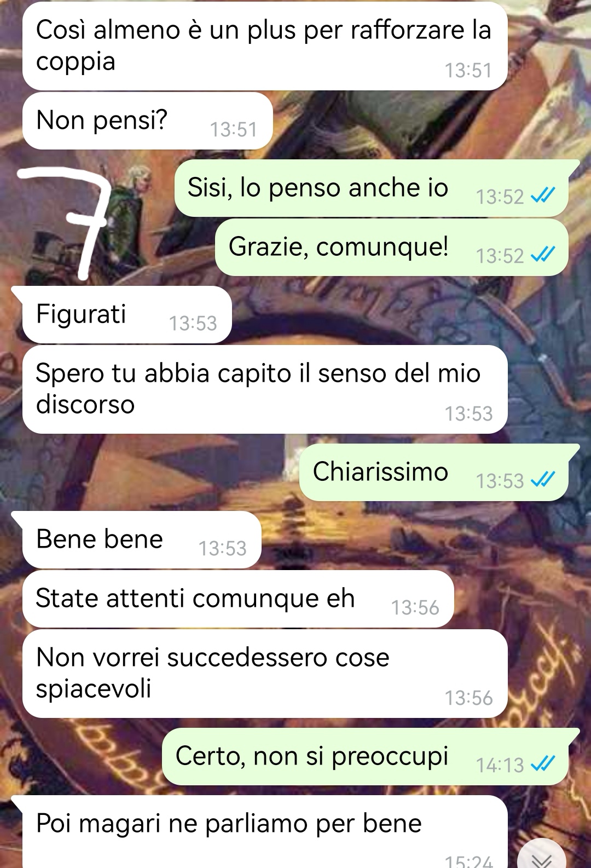Screen dimensions: 591x868
Task: Tap 13:51 timestamp next to 'Non pensi?'
Action: (234, 129)
